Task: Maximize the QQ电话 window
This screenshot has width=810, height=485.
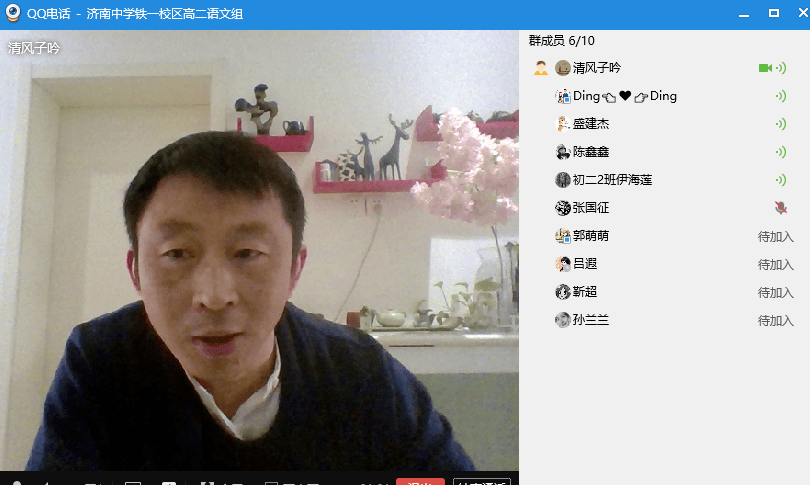Action: click(774, 13)
